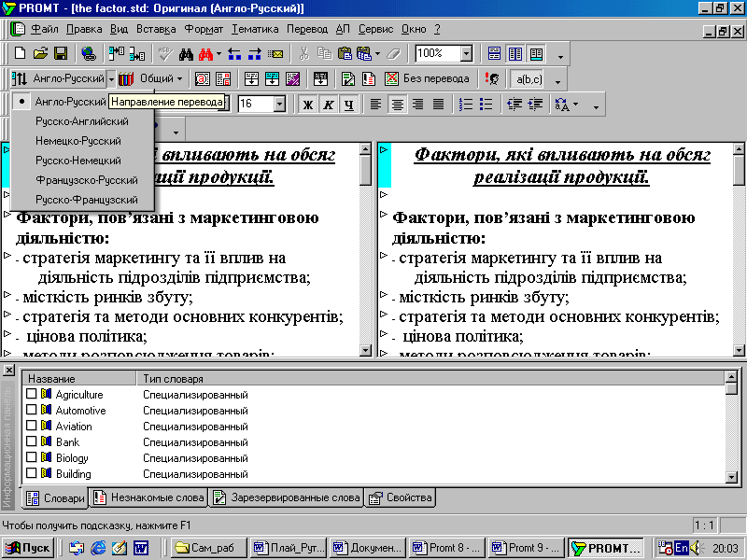Check the Automotive dictionary checkbox
The image size is (747, 560).
(x=32, y=410)
